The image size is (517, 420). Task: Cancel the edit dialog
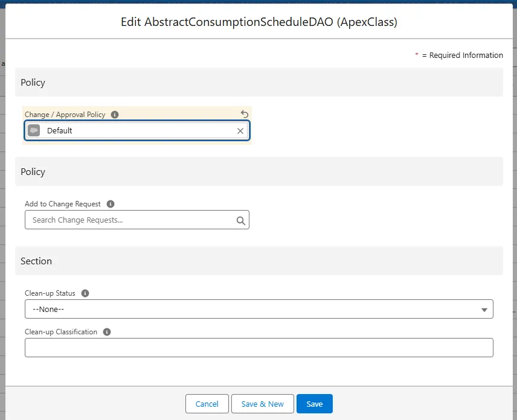(x=207, y=404)
